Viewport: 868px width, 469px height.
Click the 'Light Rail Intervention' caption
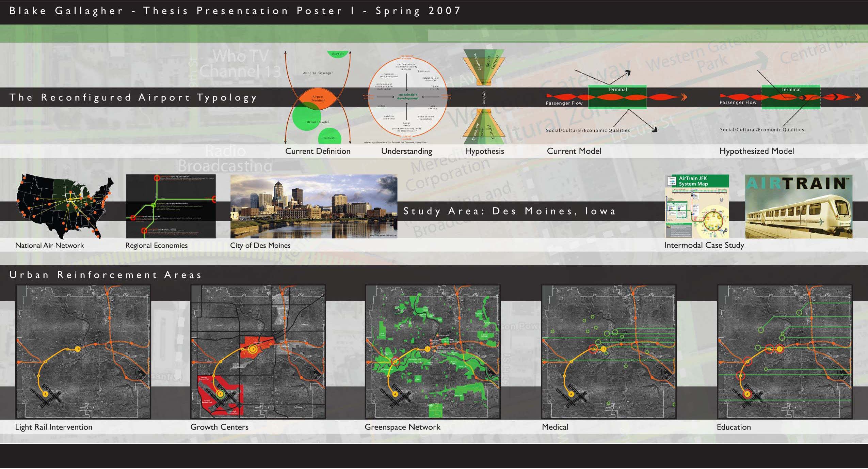[53, 427]
